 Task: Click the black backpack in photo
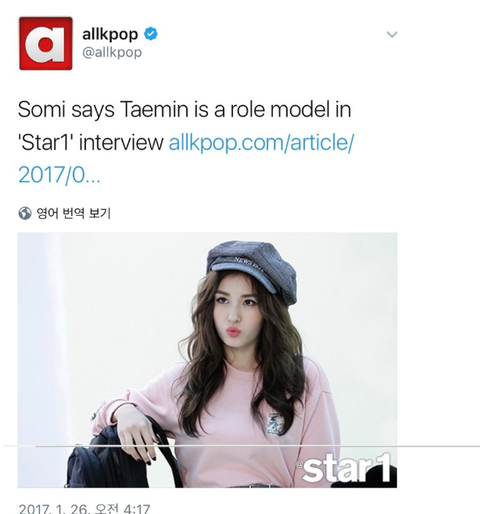[x=117, y=457]
